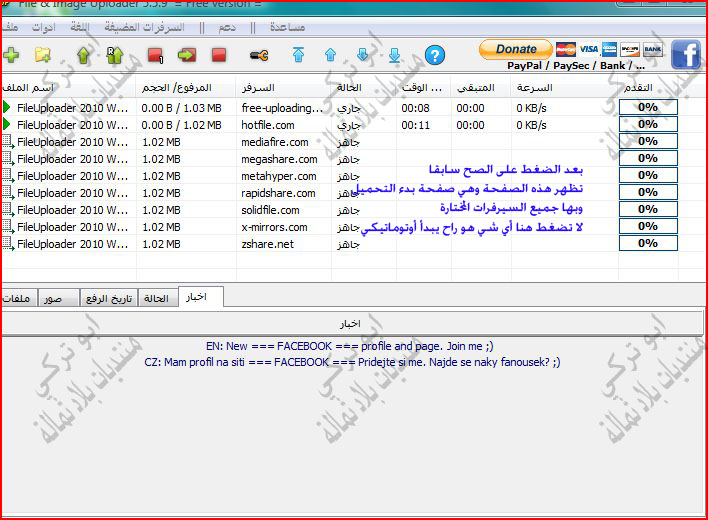Click the key account settings icon
Image resolution: width=708 pixels, height=520 pixels.
(x=259, y=55)
